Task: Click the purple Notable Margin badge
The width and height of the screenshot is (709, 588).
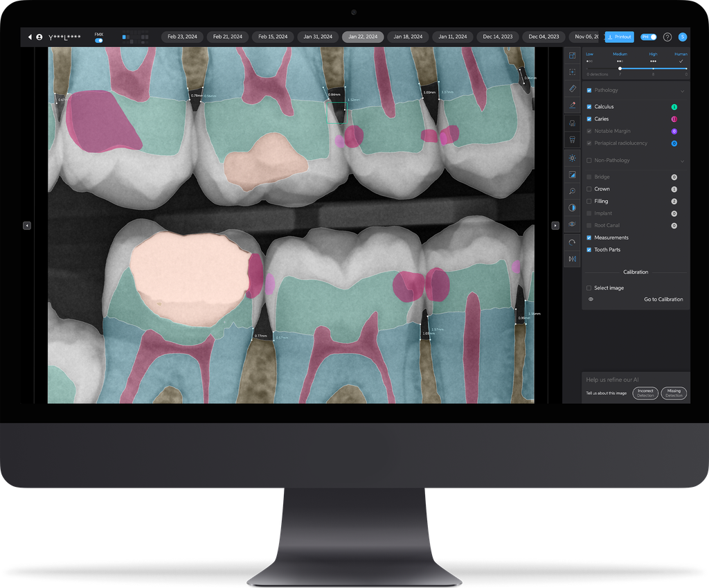Action: click(x=674, y=132)
